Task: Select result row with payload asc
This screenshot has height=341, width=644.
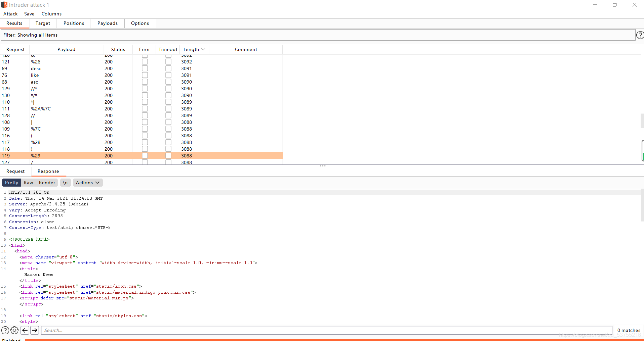Action: point(142,82)
